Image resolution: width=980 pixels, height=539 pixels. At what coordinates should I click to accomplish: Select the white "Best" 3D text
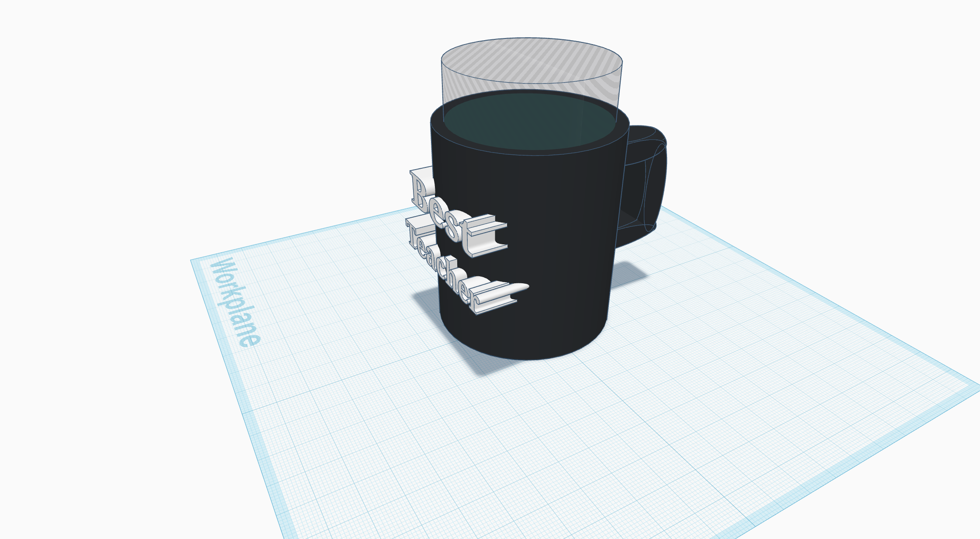click(459, 212)
